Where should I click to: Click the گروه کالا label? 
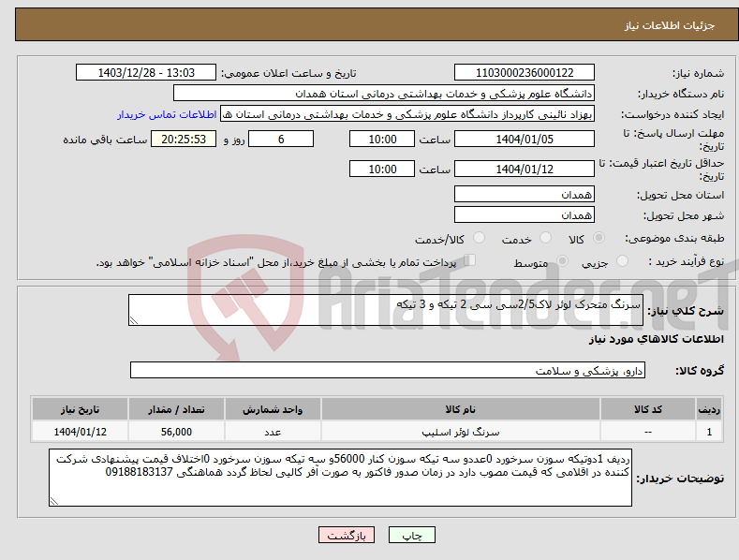tap(700, 371)
